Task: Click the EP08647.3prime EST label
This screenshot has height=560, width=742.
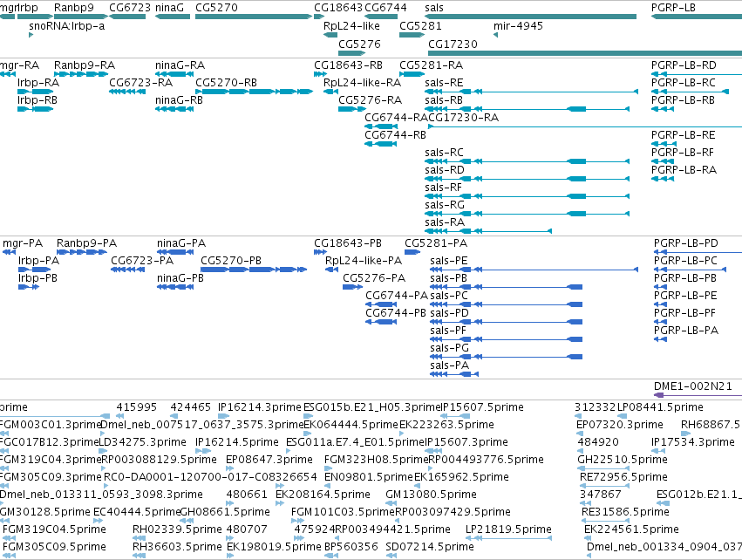Action: click(x=269, y=459)
